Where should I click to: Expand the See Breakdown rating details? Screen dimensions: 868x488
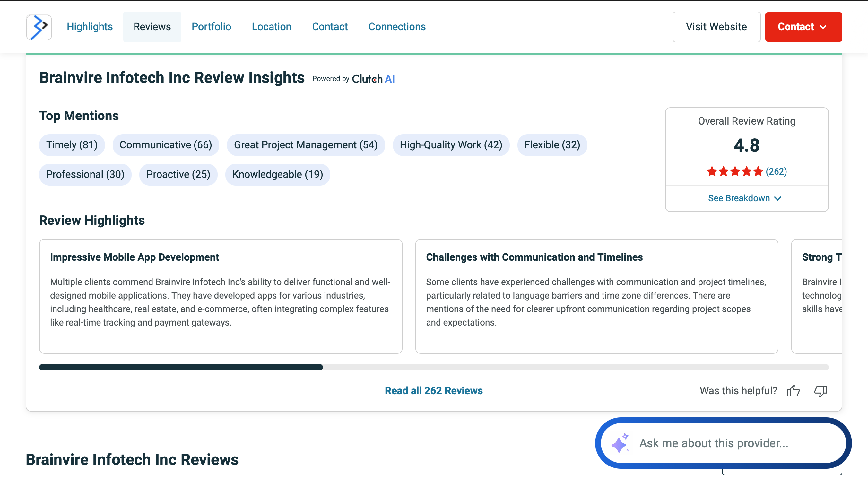pos(745,198)
